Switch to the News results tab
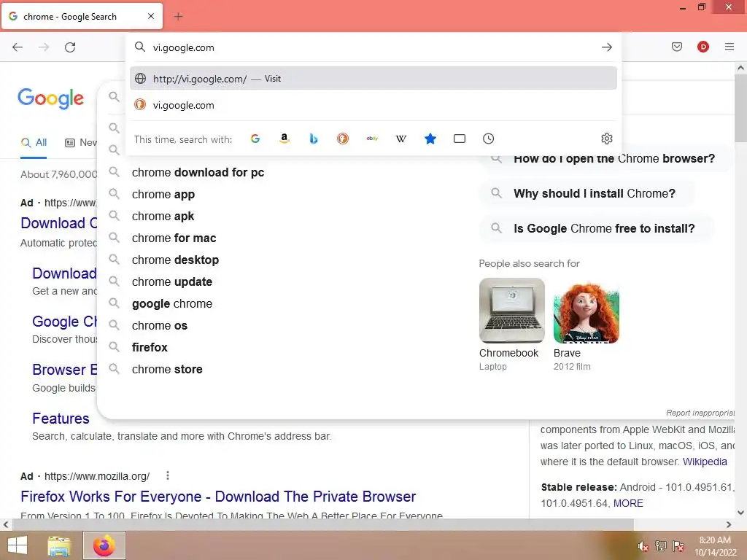 (81, 142)
